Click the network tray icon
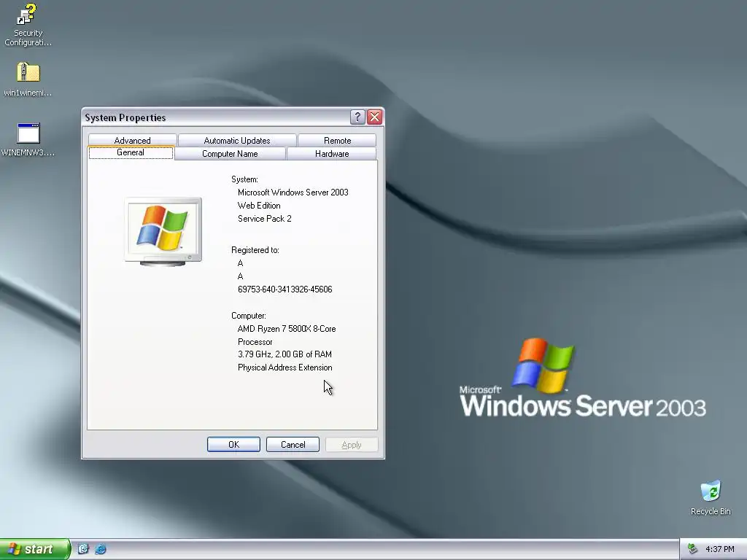This screenshot has width=747, height=560. click(x=693, y=549)
